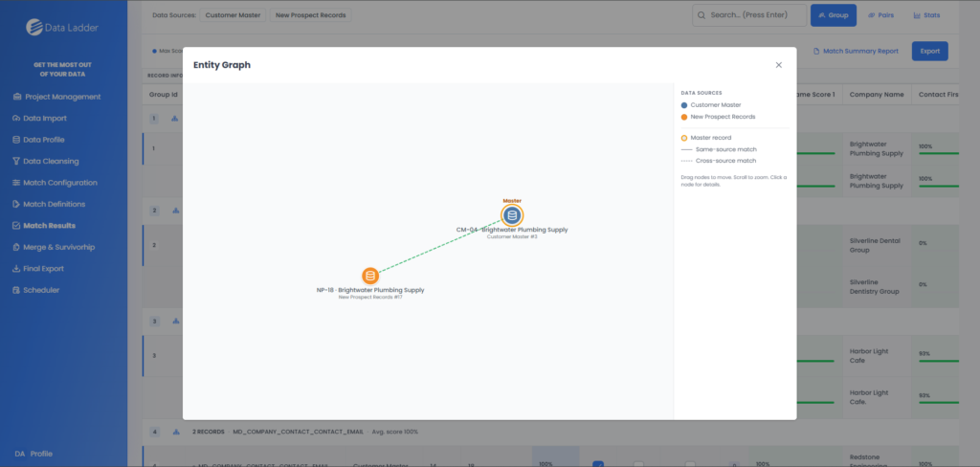
Task: Click Silverline Dentistry Group cell
Action: [877, 288]
